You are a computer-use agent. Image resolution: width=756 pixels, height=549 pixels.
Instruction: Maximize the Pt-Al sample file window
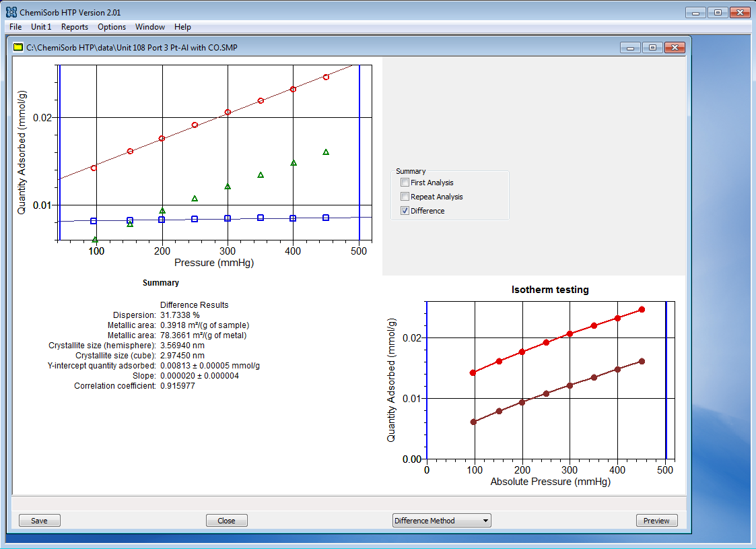tap(652, 48)
